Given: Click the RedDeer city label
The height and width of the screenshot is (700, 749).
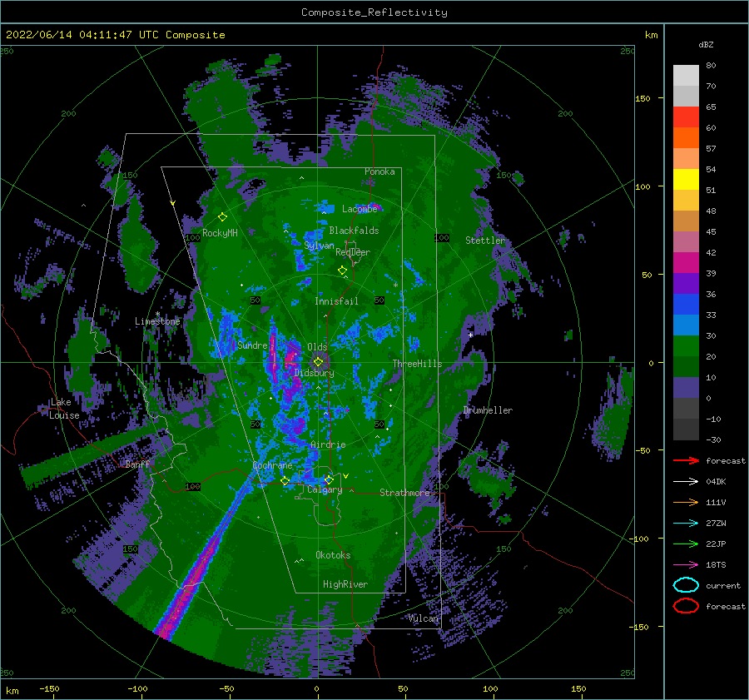Looking at the screenshot, I should pyautogui.click(x=353, y=252).
